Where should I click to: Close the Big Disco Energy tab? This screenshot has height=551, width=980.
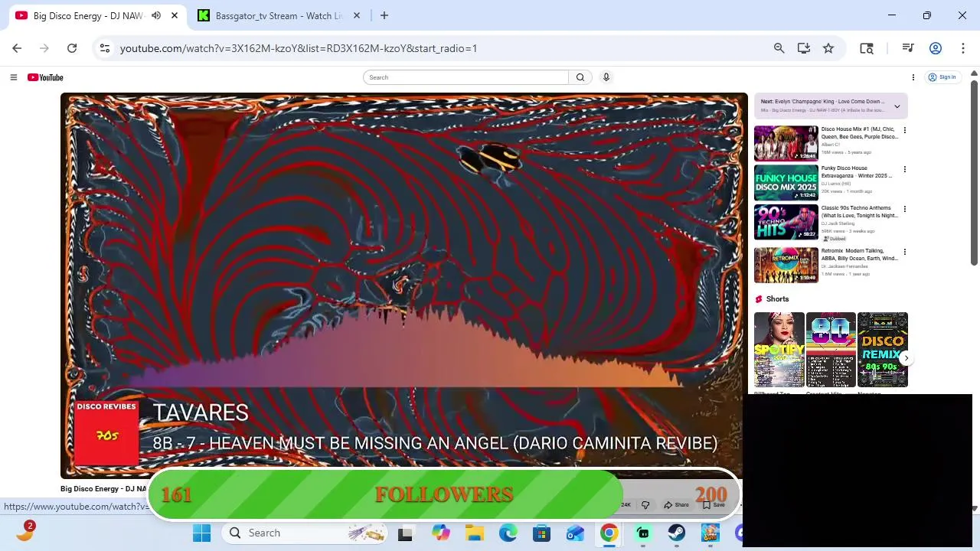click(175, 15)
